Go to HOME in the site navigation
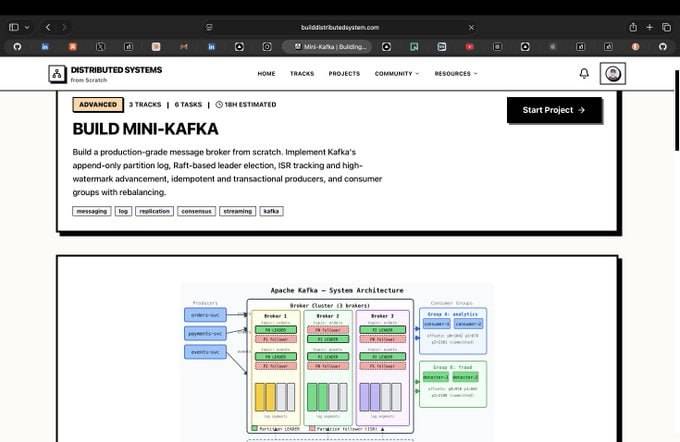 266,74
